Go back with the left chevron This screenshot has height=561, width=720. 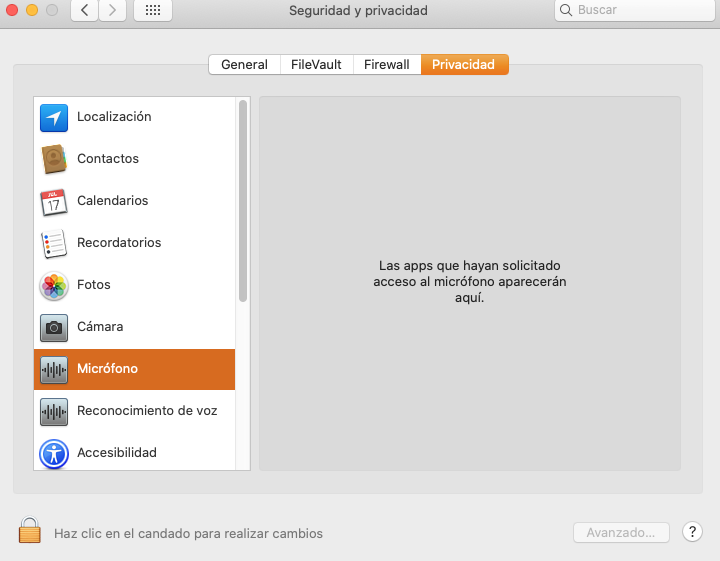tap(84, 10)
